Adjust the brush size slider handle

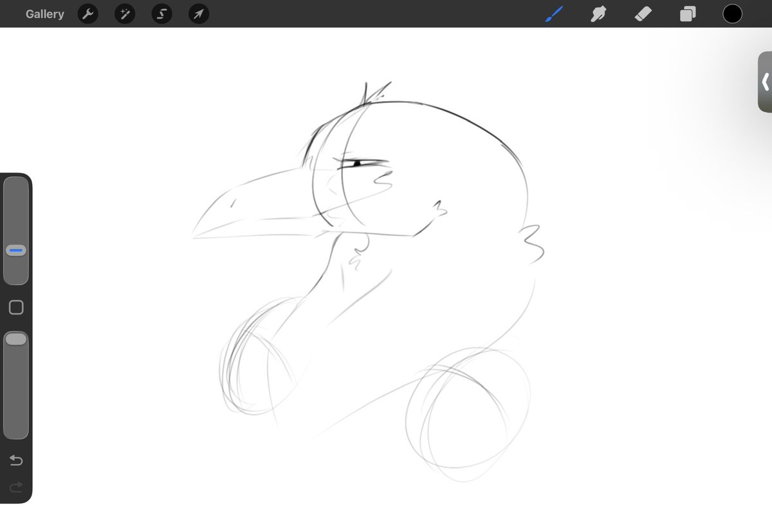click(x=16, y=250)
